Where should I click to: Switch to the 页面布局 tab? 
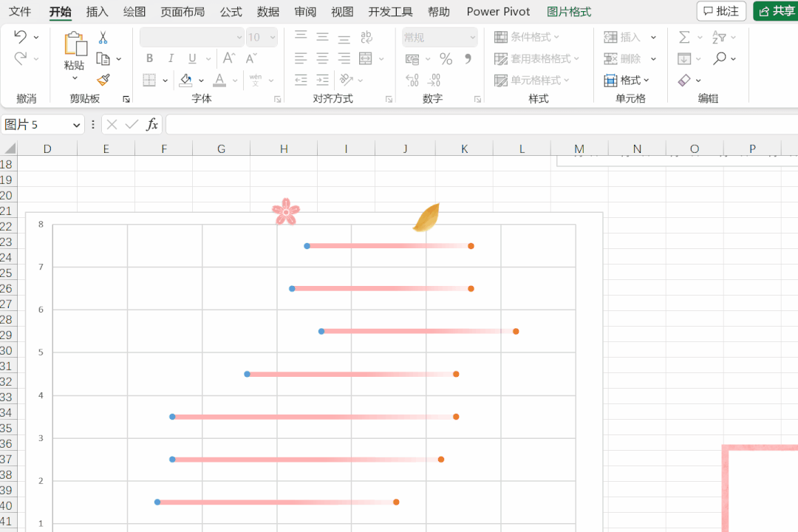183,12
